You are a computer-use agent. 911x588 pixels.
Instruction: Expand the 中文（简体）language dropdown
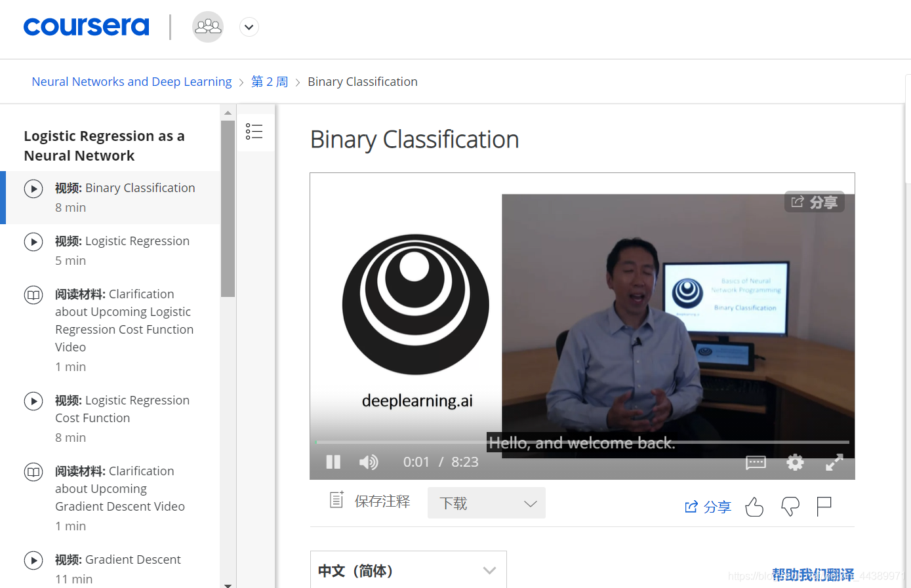click(409, 570)
